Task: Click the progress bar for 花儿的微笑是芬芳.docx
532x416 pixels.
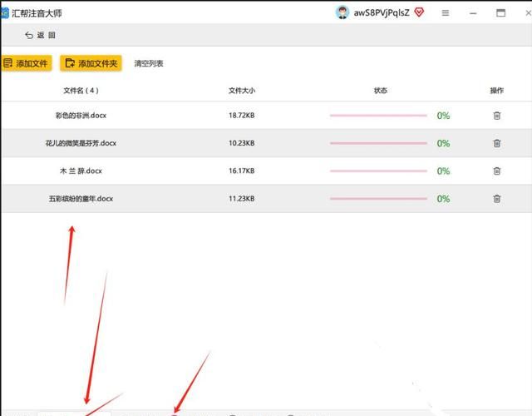Action: (x=378, y=143)
